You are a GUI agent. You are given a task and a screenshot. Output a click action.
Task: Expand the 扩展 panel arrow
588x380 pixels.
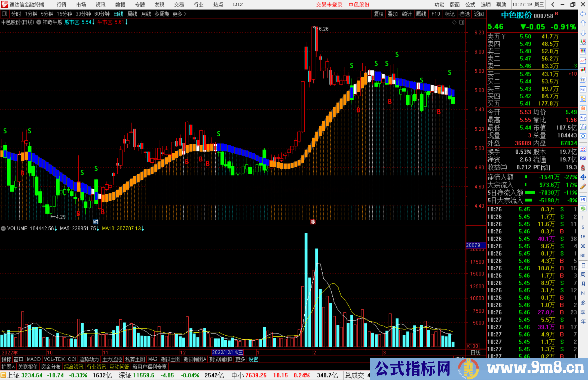(8, 367)
